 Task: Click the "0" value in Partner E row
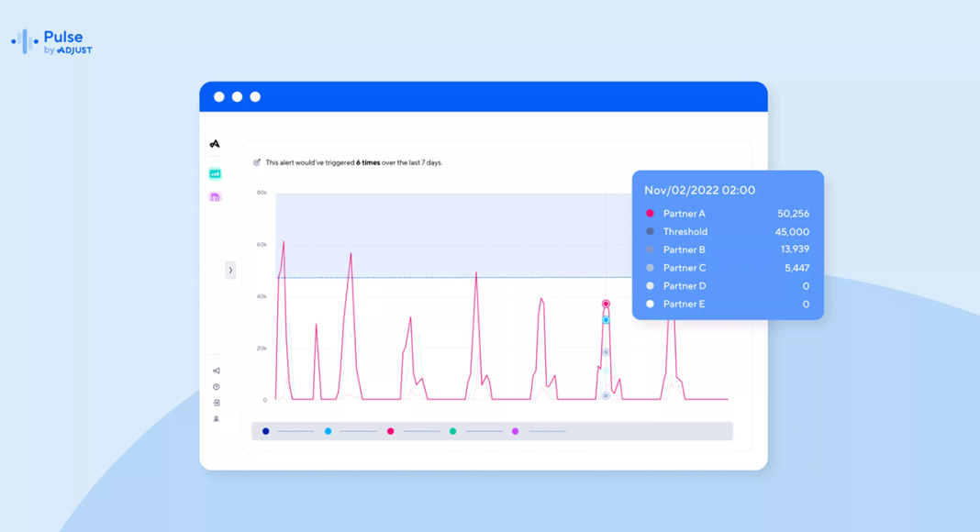pyautogui.click(x=806, y=305)
